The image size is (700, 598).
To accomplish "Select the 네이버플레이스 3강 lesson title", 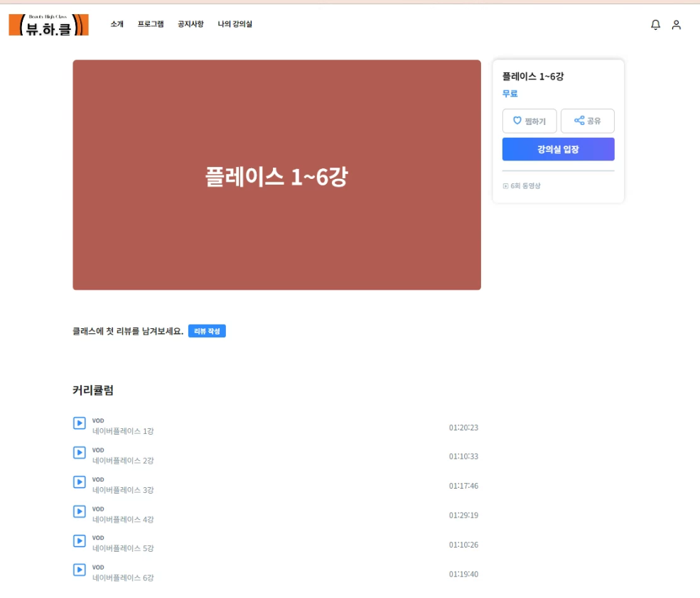I will coord(123,490).
